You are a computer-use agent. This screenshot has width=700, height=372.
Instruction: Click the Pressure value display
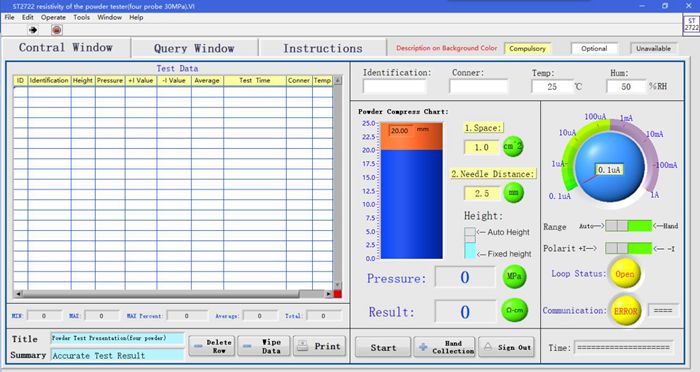click(x=465, y=277)
